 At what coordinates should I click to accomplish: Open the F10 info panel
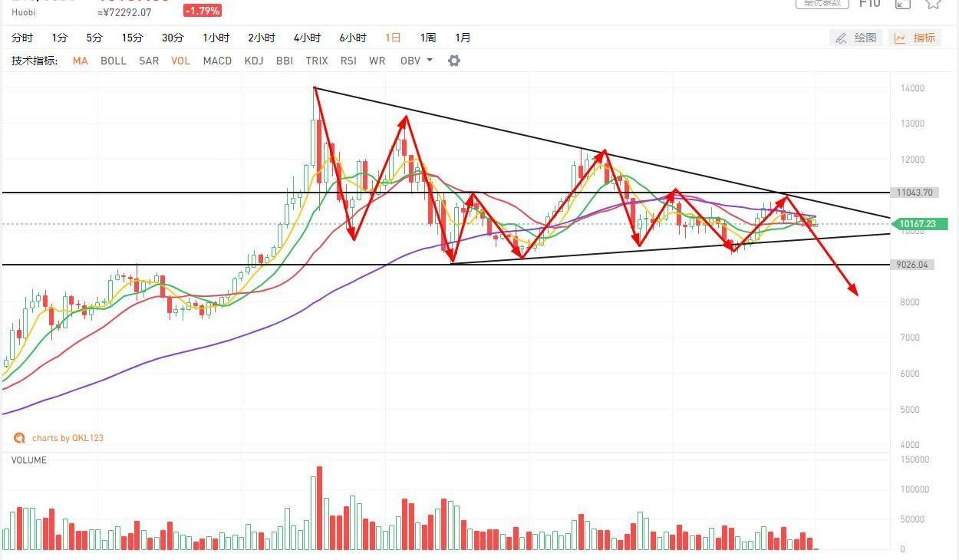869,3
